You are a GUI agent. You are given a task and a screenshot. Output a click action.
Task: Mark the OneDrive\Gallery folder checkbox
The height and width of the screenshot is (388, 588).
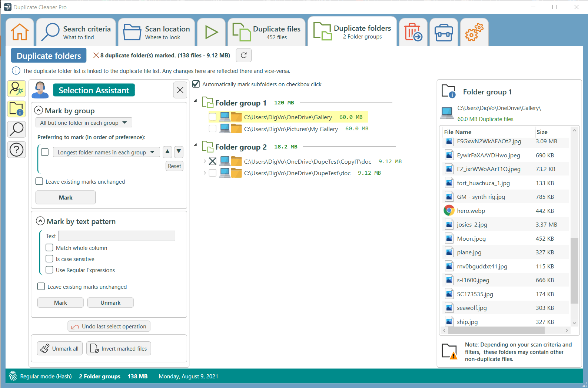tap(213, 117)
